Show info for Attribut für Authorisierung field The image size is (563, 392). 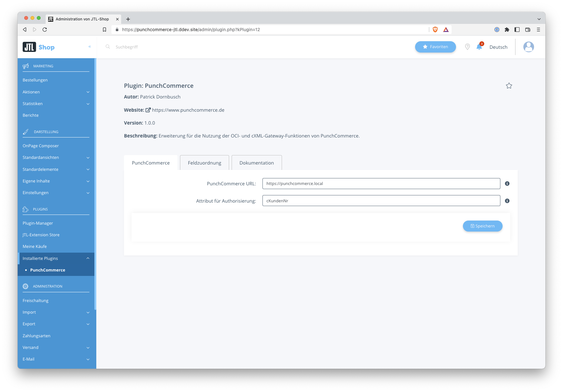point(507,201)
